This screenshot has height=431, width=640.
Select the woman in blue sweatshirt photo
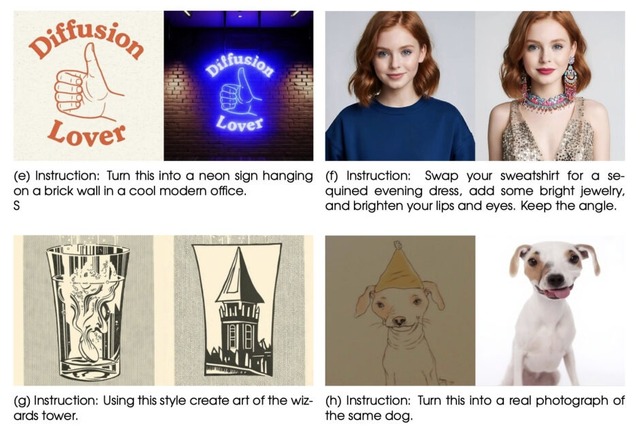[x=400, y=86]
